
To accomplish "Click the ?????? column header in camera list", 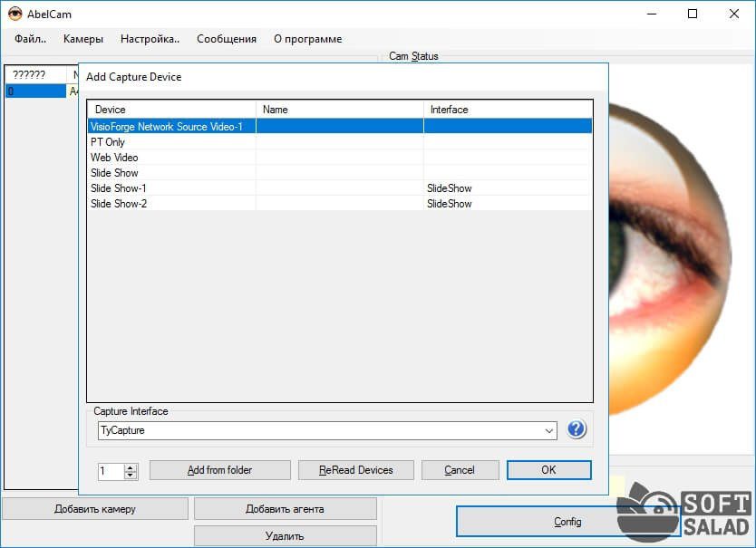I will 35,74.
